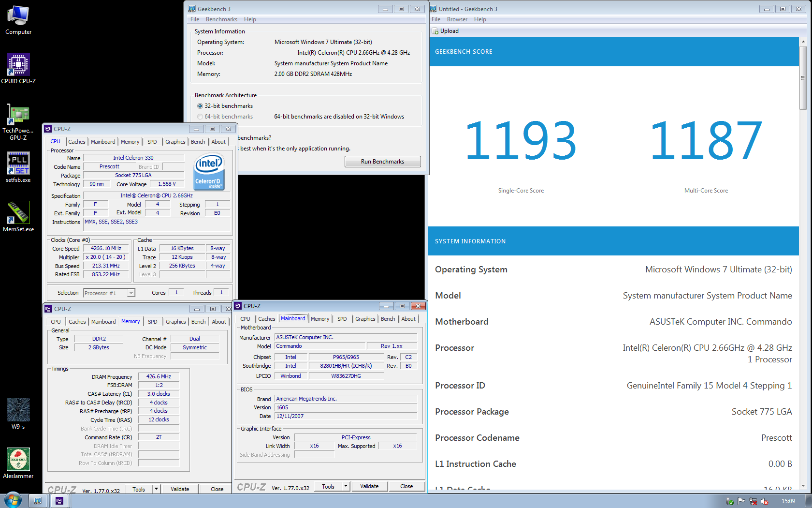This screenshot has width=812, height=508.
Task: Select 32-bit benchmarks radio button
Action: click(x=200, y=106)
